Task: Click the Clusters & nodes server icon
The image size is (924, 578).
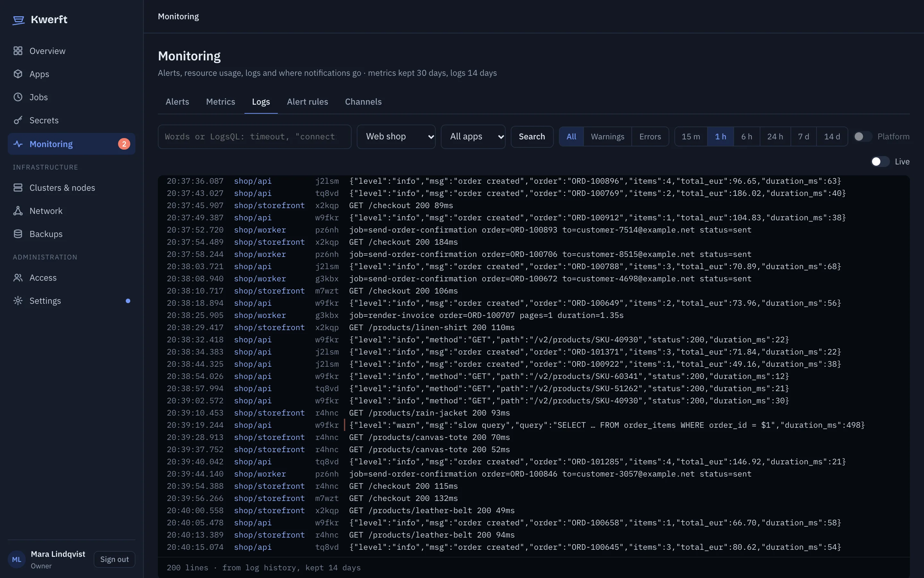Action: pos(18,188)
